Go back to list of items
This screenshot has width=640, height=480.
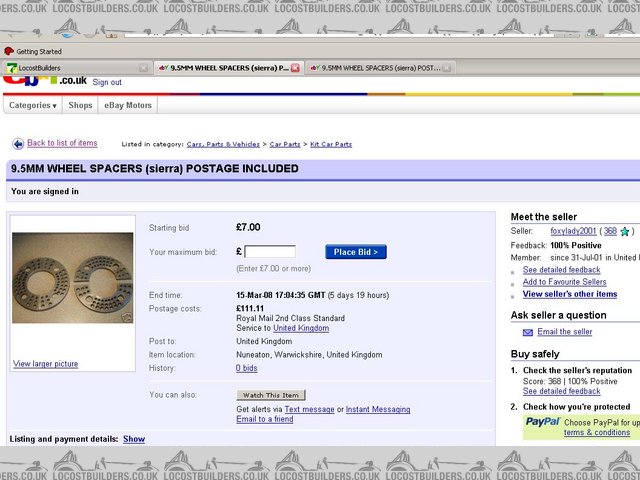62,143
